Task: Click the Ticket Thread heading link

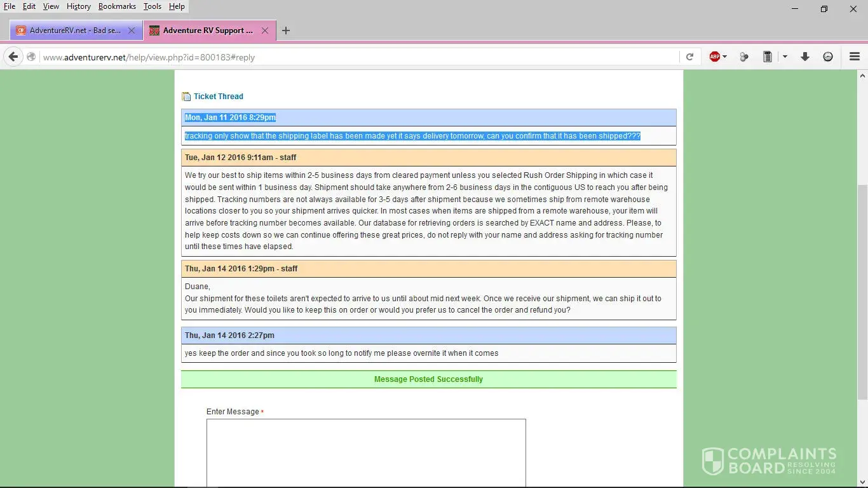Action: [x=218, y=97]
